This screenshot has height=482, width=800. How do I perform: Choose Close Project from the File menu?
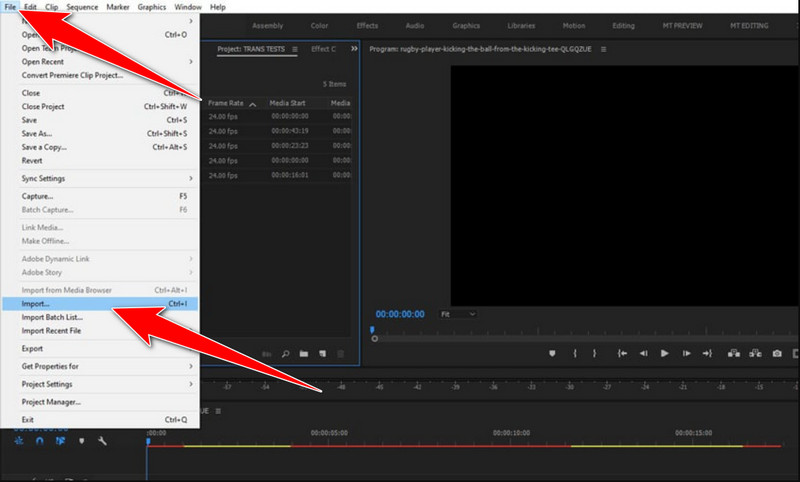pos(100,107)
